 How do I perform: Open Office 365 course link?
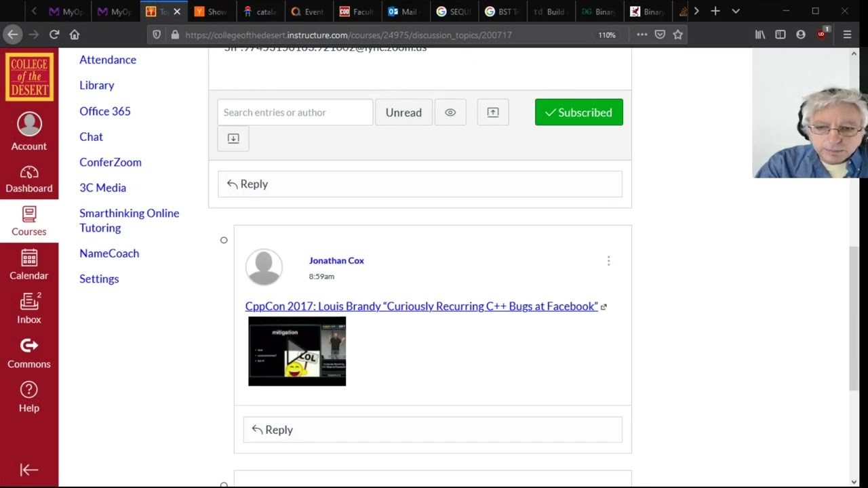tap(105, 111)
